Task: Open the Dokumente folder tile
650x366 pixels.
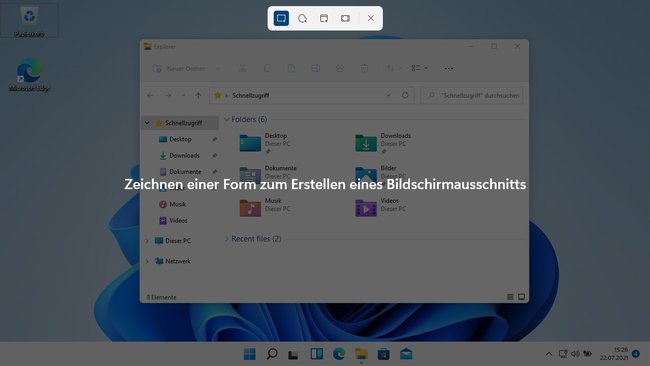Action: pyautogui.click(x=268, y=175)
